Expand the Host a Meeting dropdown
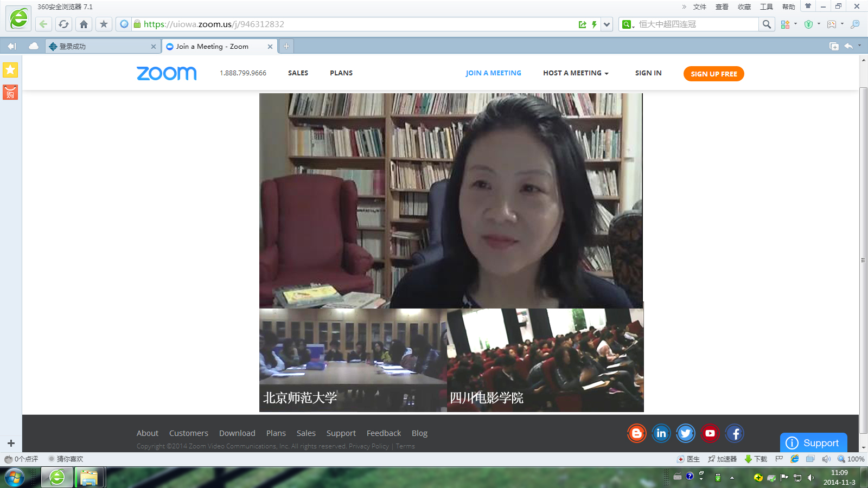The width and height of the screenshot is (868, 488). pyautogui.click(x=576, y=73)
